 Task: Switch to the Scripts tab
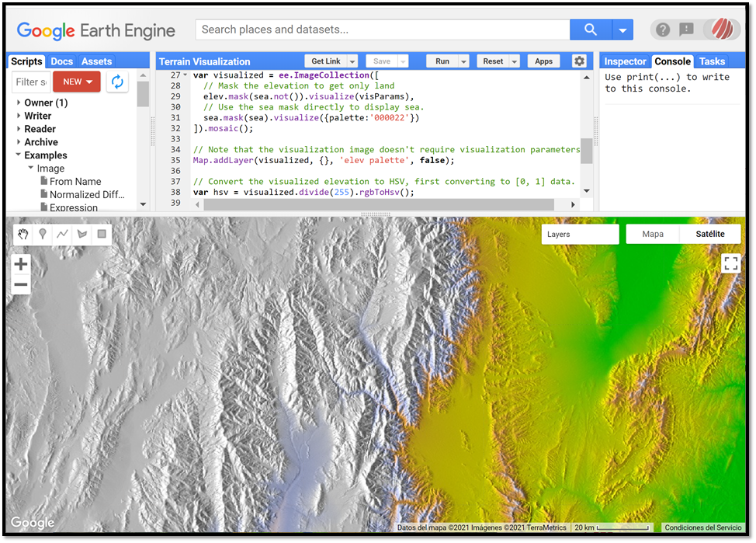coord(26,61)
